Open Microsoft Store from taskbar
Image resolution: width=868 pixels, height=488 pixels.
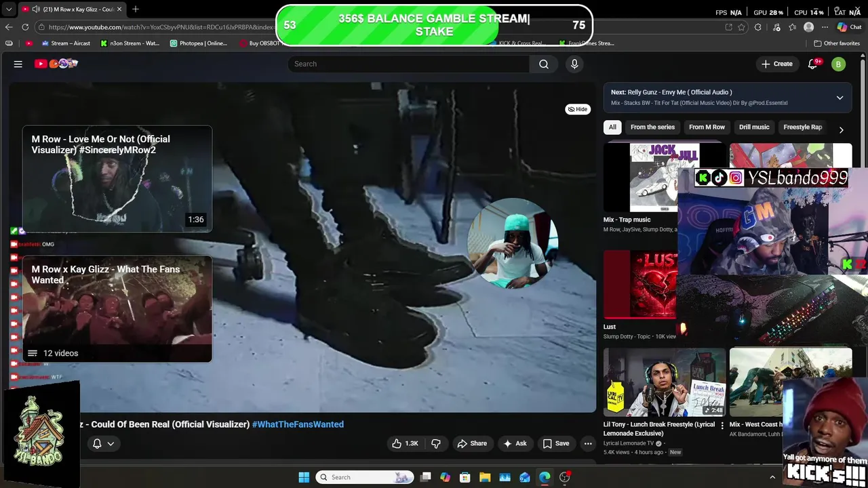pyautogui.click(x=465, y=477)
